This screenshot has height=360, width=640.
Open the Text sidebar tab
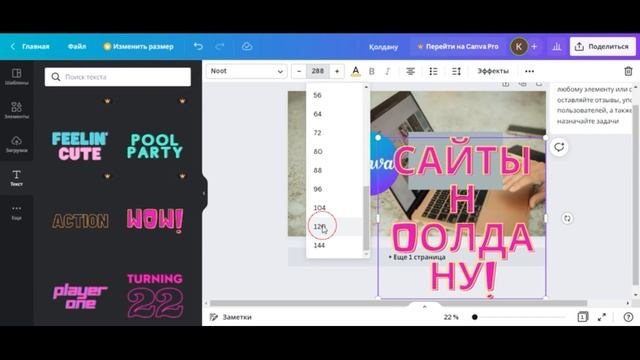coord(16,178)
